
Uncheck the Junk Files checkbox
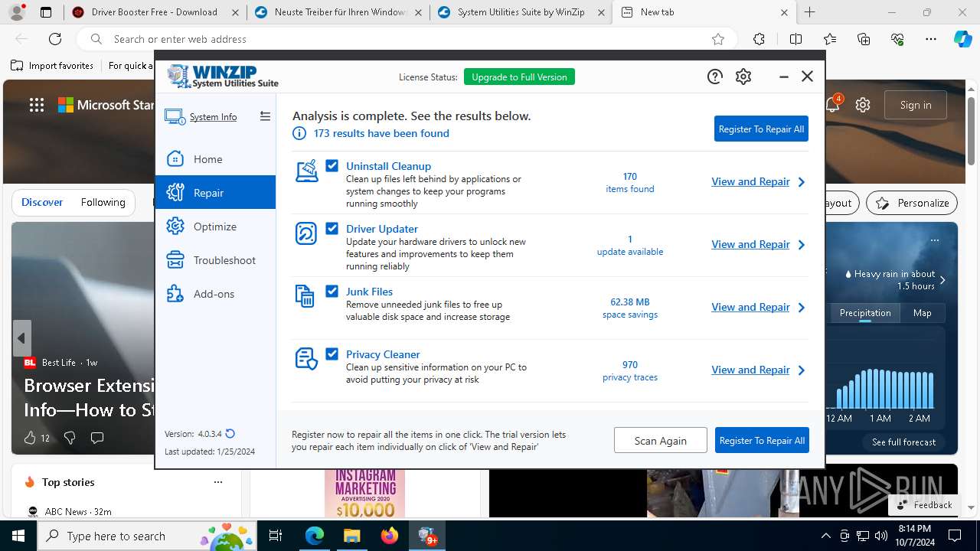click(332, 291)
